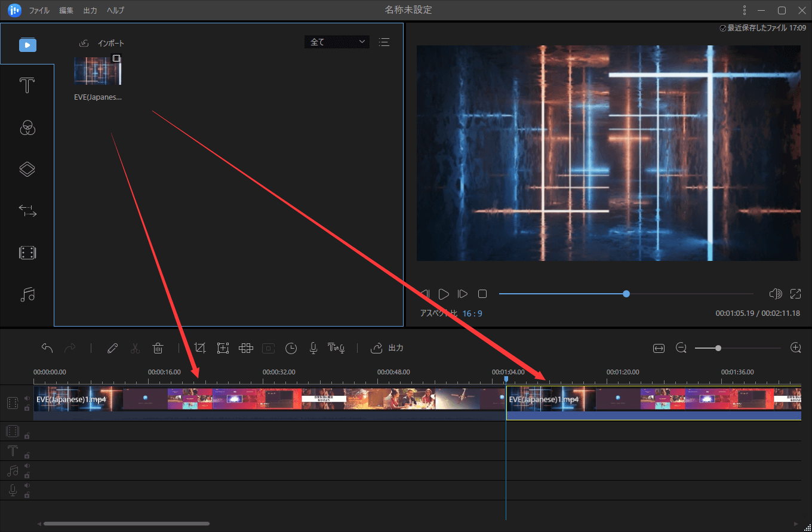The image size is (812, 532).
Task: Open the 編集 menu
Action: [x=66, y=11]
